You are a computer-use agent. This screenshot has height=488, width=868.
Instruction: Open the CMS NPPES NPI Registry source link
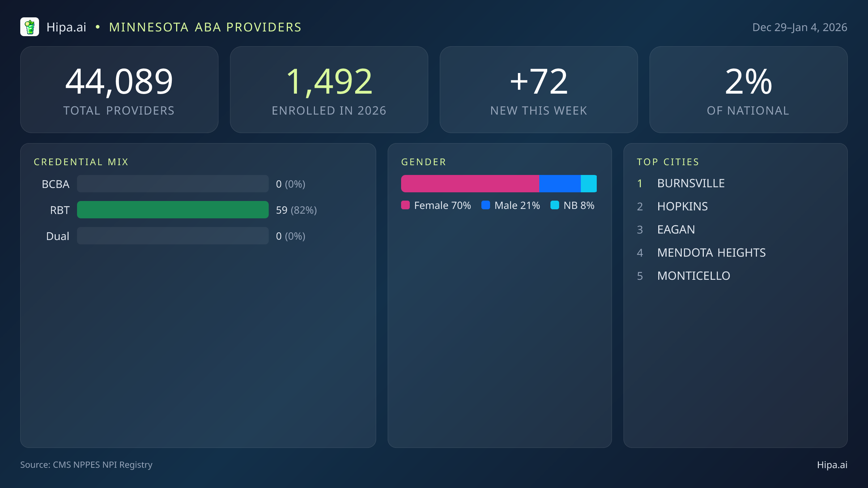click(86, 465)
